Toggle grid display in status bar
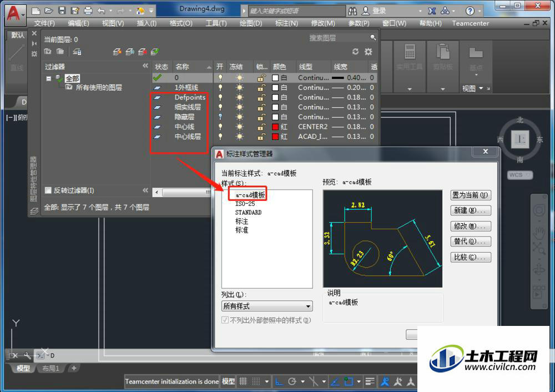Image resolution: width=555 pixels, height=392 pixels. tap(243, 381)
